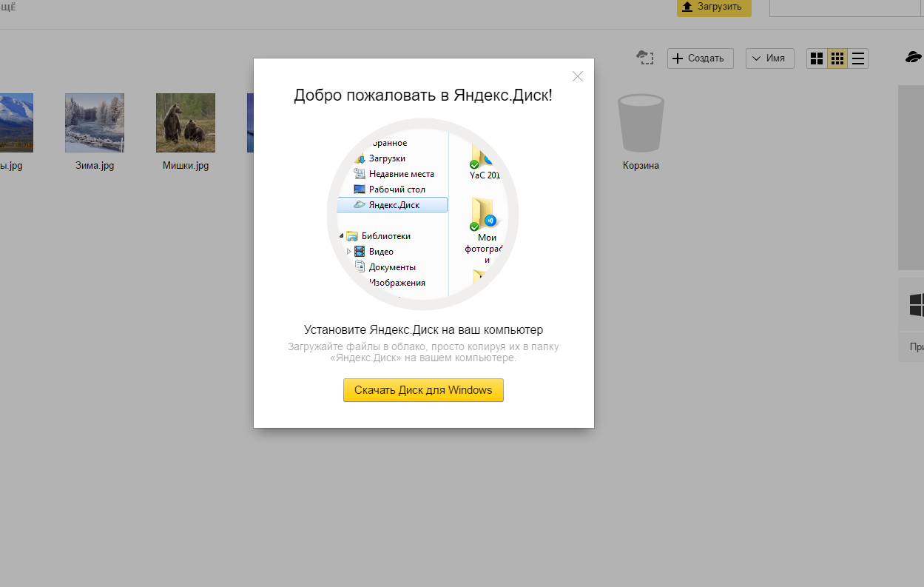This screenshot has height=587, width=924.
Task: Select the mountain photo thumbnail ending in ы.jpg
Action: coord(16,123)
